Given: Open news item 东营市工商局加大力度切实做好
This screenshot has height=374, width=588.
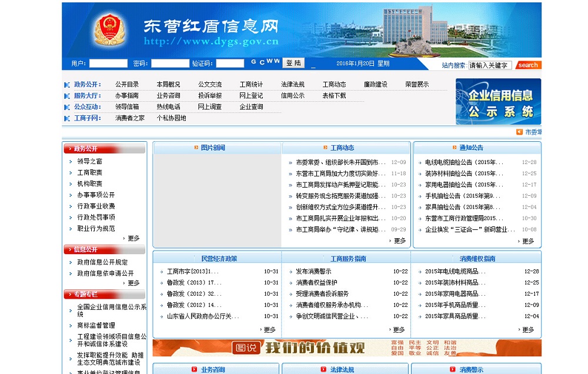Looking at the screenshot, I should tap(340, 173).
